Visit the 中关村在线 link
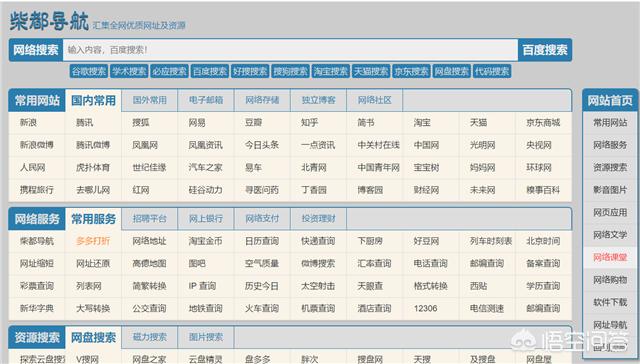This screenshot has height=364, width=640. [x=378, y=145]
